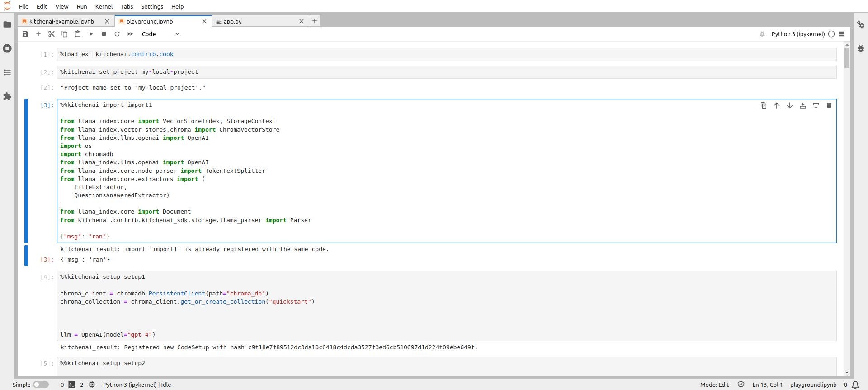
Task: Save the notebook with the save icon
Action: pyautogui.click(x=25, y=34)
